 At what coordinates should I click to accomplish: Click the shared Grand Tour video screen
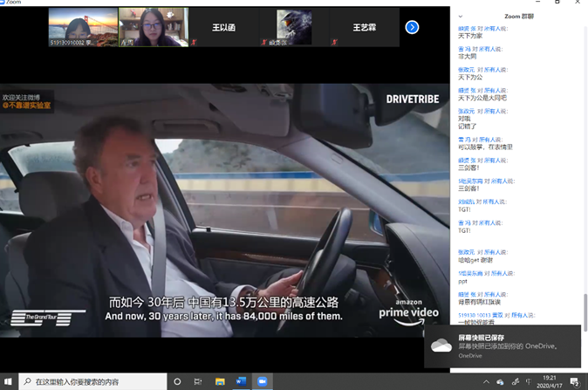[x=225, y=209]
